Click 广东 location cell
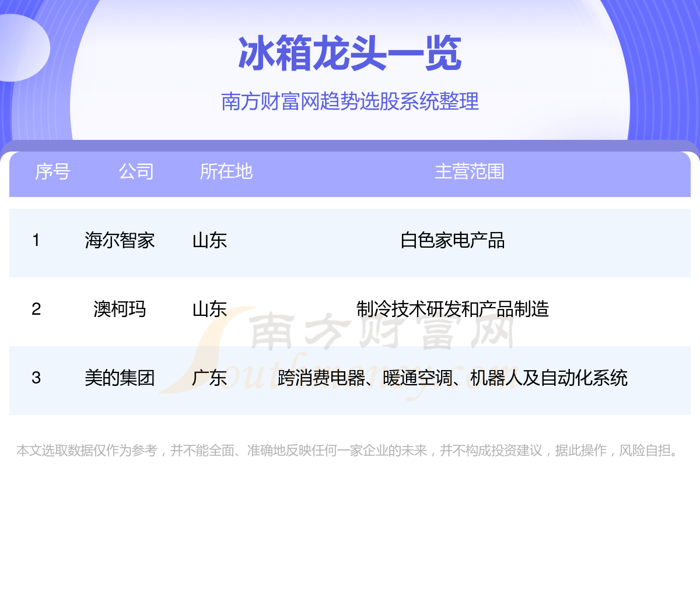The height and width of the screenshot is (612, 700). click(209, 378)
